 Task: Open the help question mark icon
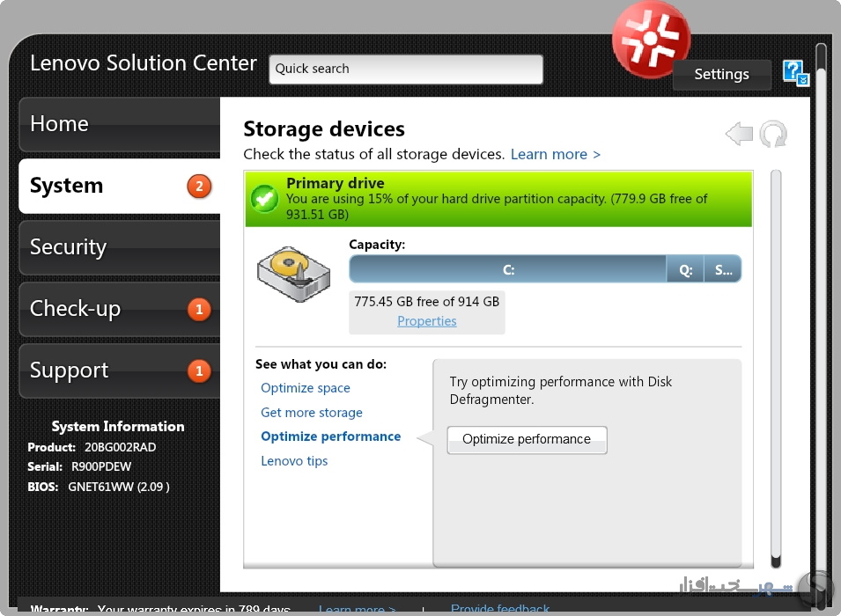click(x=795, y=73)
